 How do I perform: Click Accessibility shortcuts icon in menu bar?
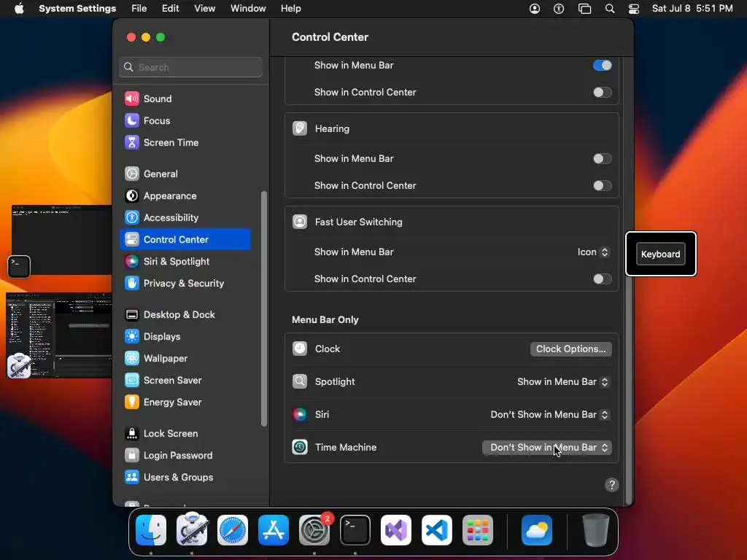pos(559,9)
